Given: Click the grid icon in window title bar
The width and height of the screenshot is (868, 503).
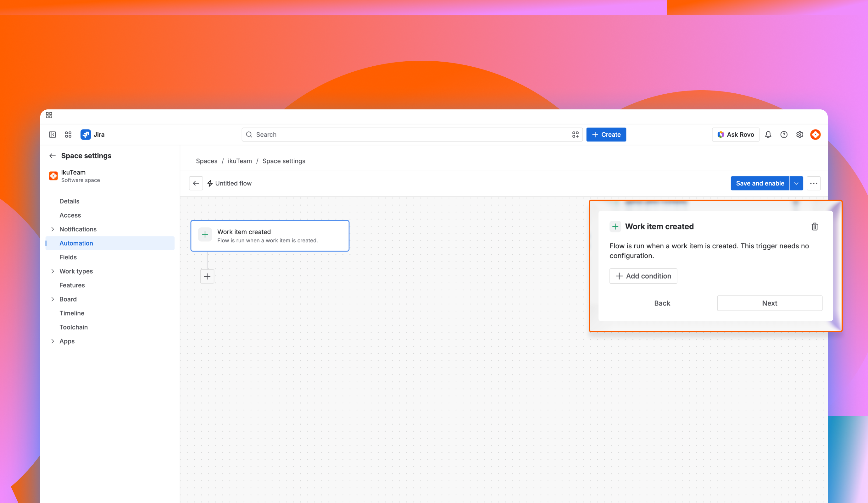Looking at the screenshot, I should [49, 115].
